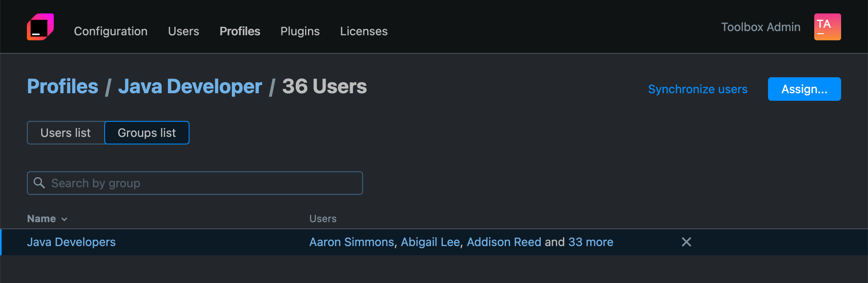Click the magnifier icon in the search field
The height and width of the screenshot is (283, 868).
40,183
